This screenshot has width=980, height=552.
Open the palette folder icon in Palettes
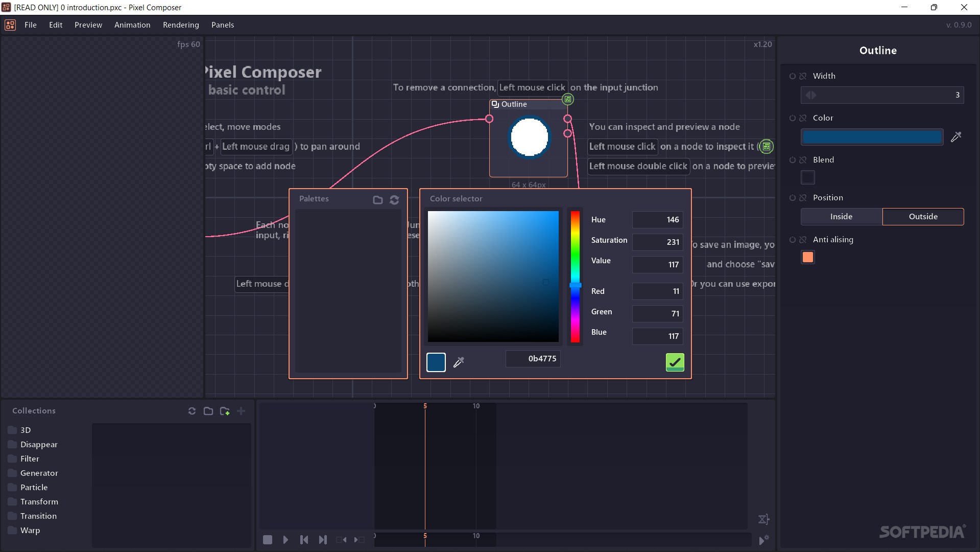[x=378, y=200]
